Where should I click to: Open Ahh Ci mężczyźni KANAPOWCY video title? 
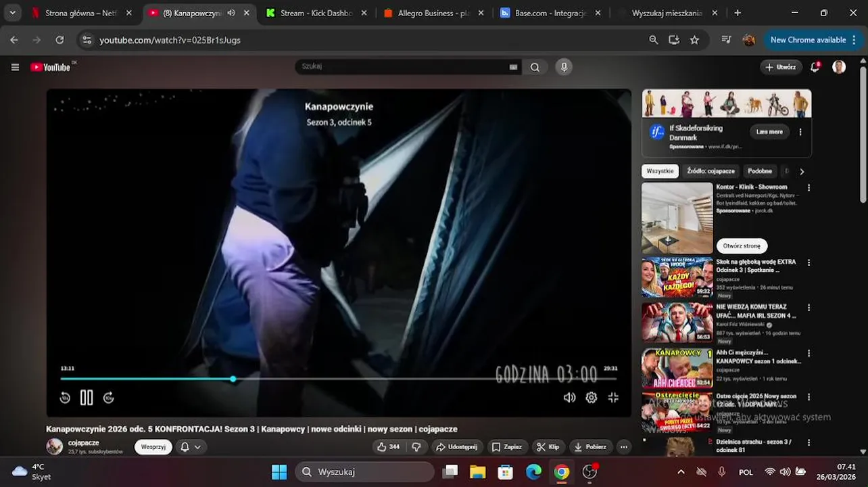coord(758,356)
